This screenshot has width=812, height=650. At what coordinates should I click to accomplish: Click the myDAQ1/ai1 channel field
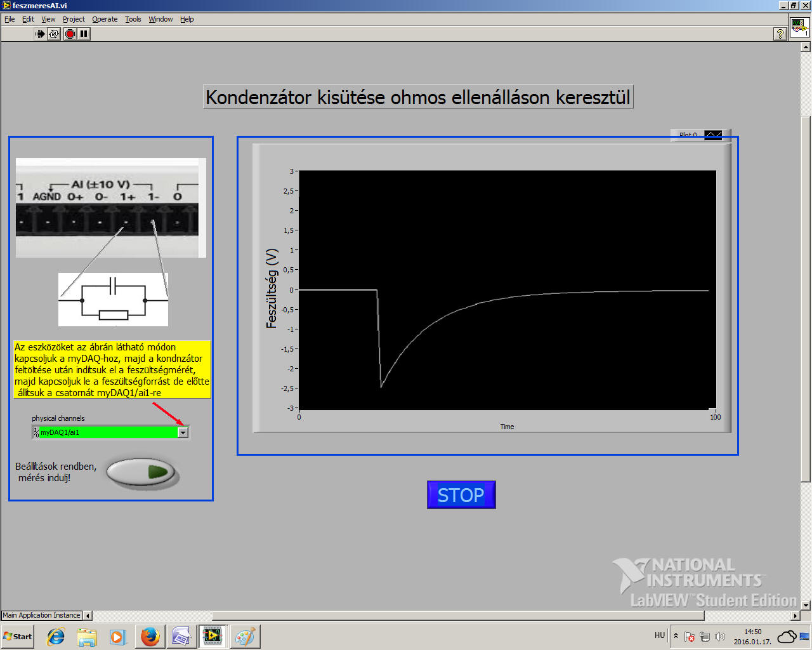108,432
